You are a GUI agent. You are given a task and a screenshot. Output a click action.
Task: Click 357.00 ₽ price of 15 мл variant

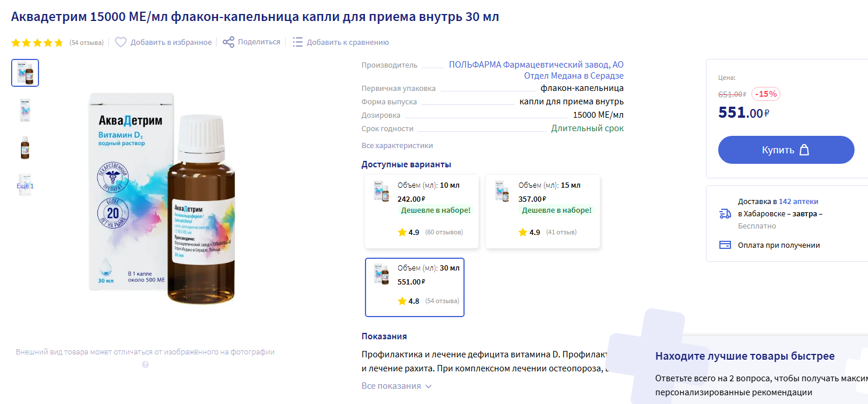point(533,199)
